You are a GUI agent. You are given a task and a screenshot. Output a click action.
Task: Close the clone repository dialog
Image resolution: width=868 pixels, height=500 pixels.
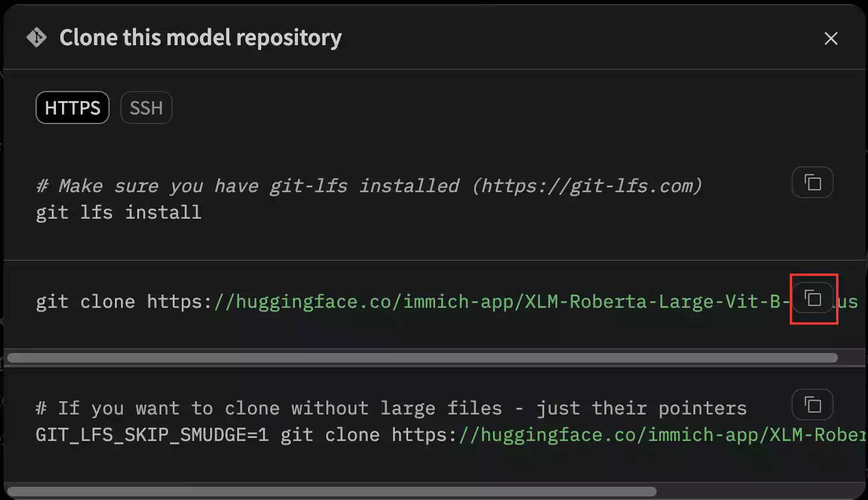[831, 39]
